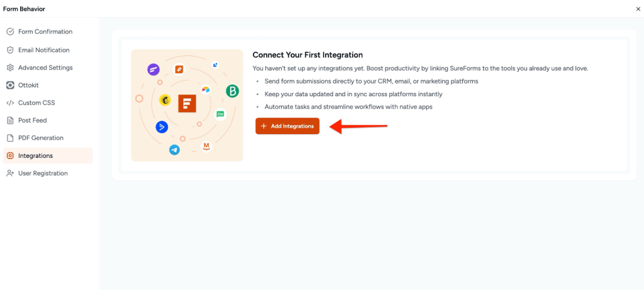Select the PDF Generation menu item
The width and height of the screenshot is (644, 290).
click(x=40, y=138)
